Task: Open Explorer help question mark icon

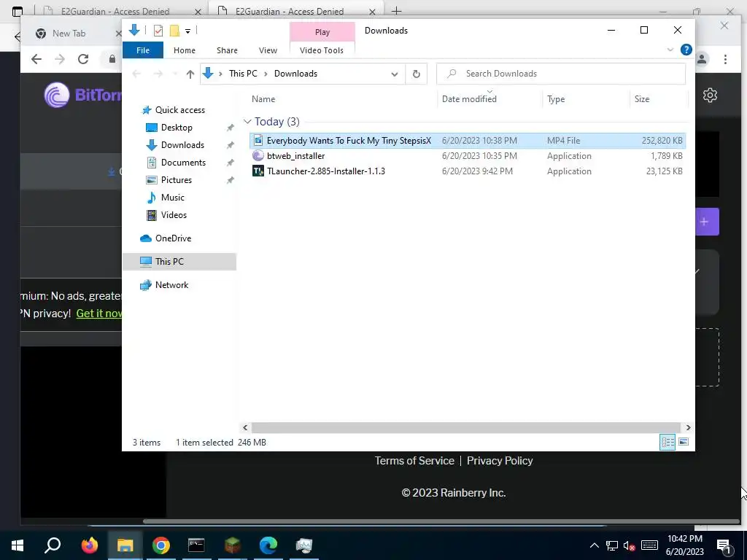Action: point(686,50)
